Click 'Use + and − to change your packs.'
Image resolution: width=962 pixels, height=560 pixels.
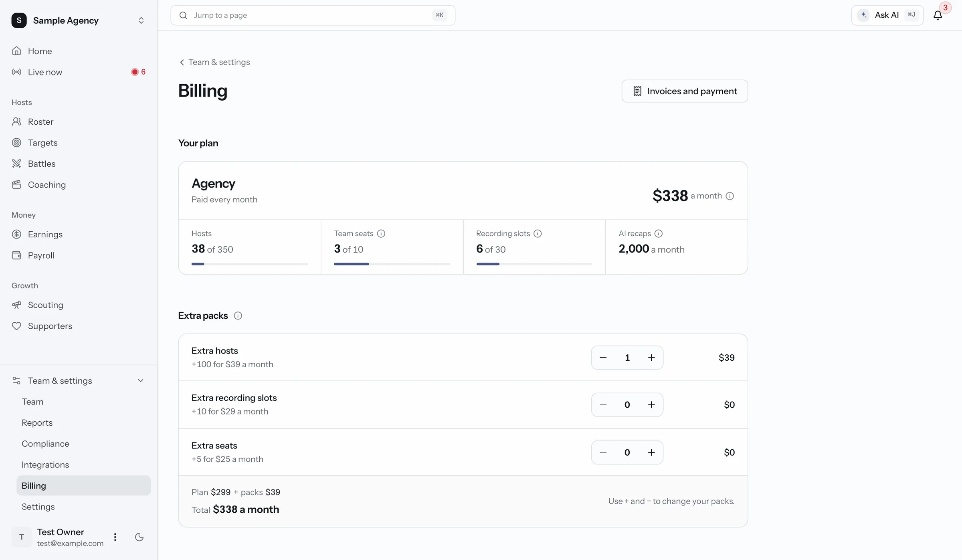pyautogui.click(x=671, y=501)
